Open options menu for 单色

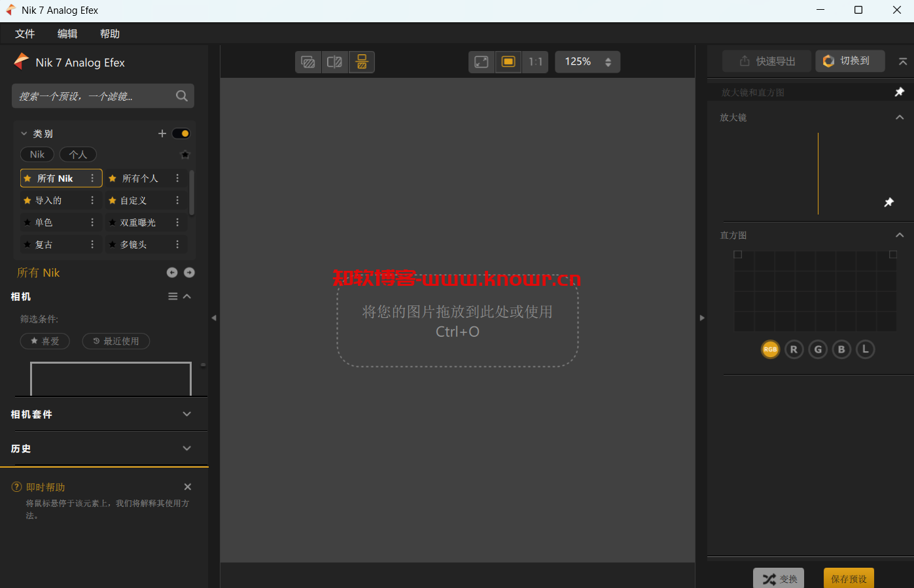tap(92, 222)
